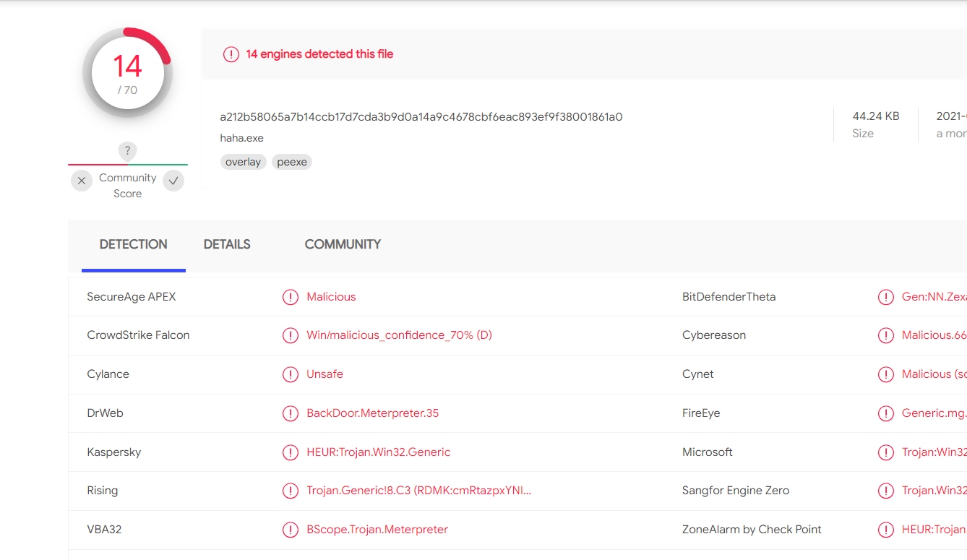Open the DETAILS tab
Viewport: 967px width, 560px height.
coord(227,244)
